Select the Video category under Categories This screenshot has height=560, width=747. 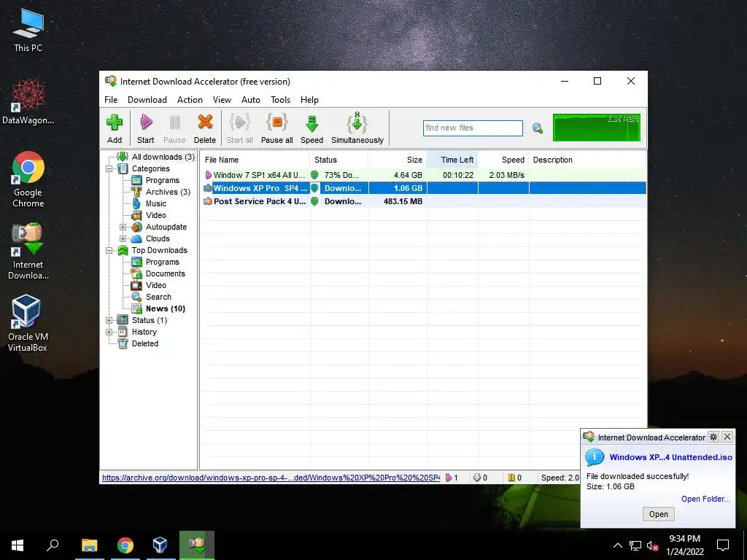point(156,215)
